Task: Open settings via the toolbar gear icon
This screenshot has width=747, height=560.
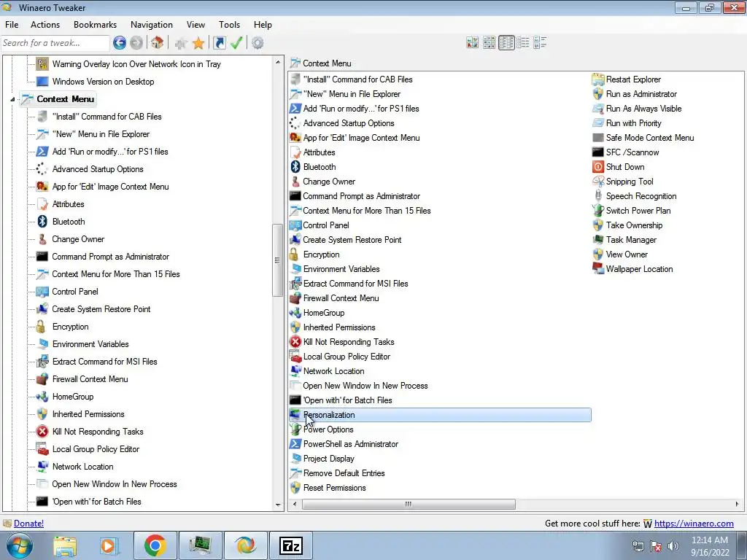Action: coord(258,43)
